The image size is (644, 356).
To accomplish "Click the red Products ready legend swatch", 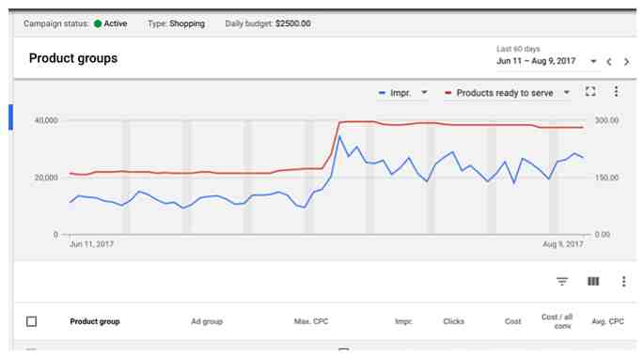I will pos(448,93).
